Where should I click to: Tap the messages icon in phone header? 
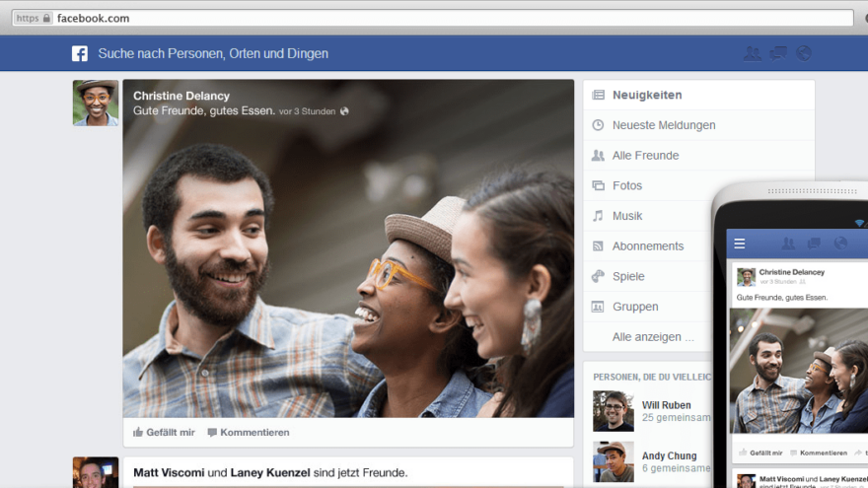click(814, 244)
